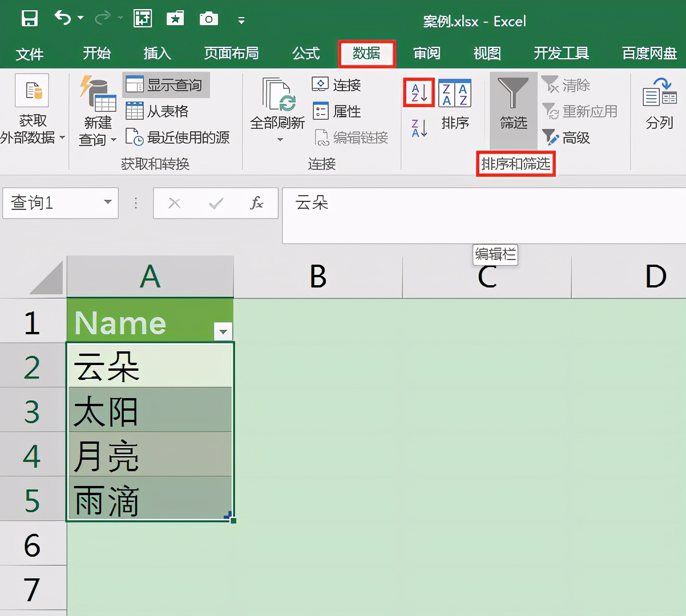Click the formula bar containing 云朵
The width and height of the screenshot is (686, 616).
click(484, 215)
